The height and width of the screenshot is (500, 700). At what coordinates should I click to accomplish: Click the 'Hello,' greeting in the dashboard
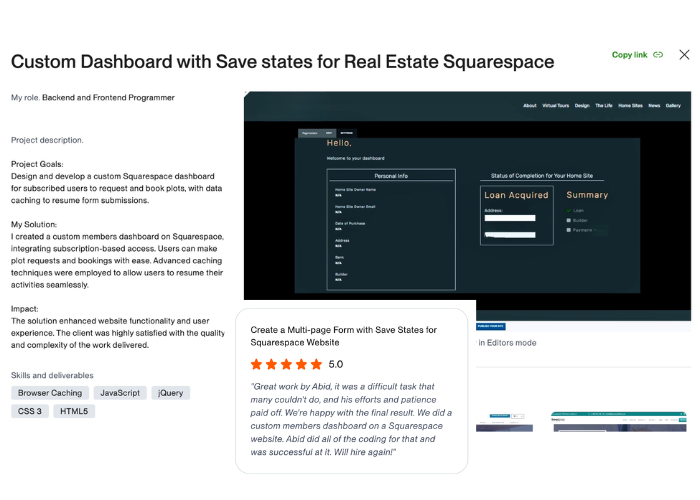[339, 143]
